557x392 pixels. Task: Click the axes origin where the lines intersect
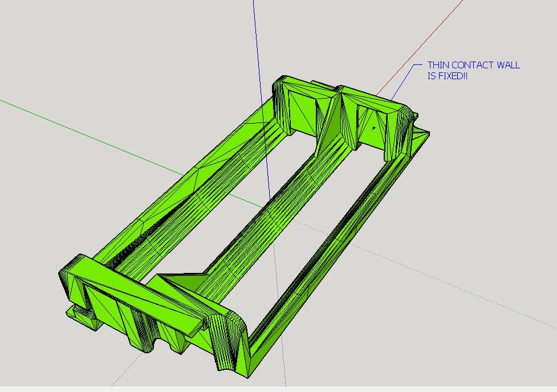pyautogui.click(x=265, y=207)
